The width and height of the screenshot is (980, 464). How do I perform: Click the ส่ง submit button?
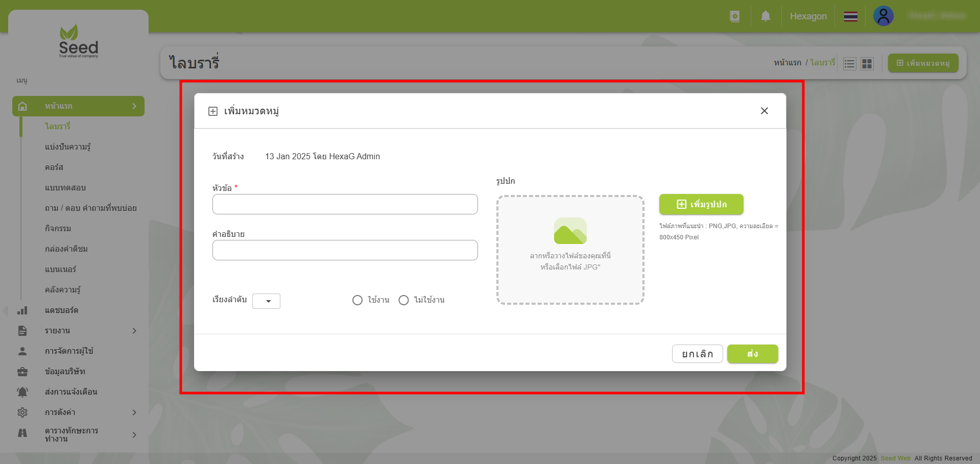pos(752,354)
